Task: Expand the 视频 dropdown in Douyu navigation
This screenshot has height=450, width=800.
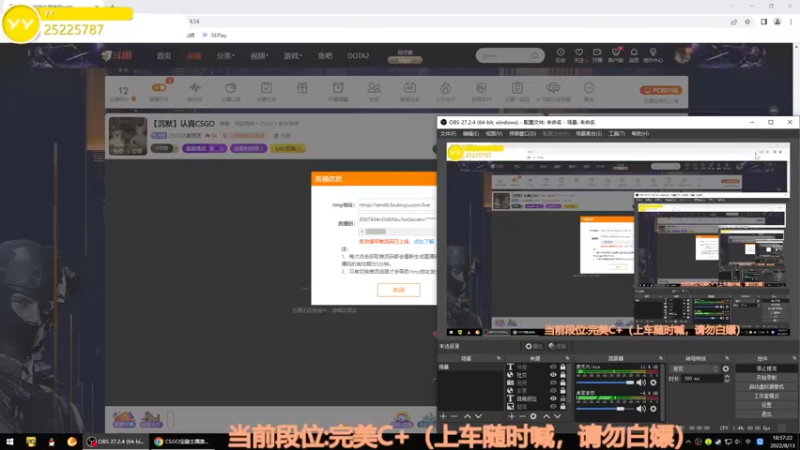Action: pyautogui.click(x=259, y=56)
